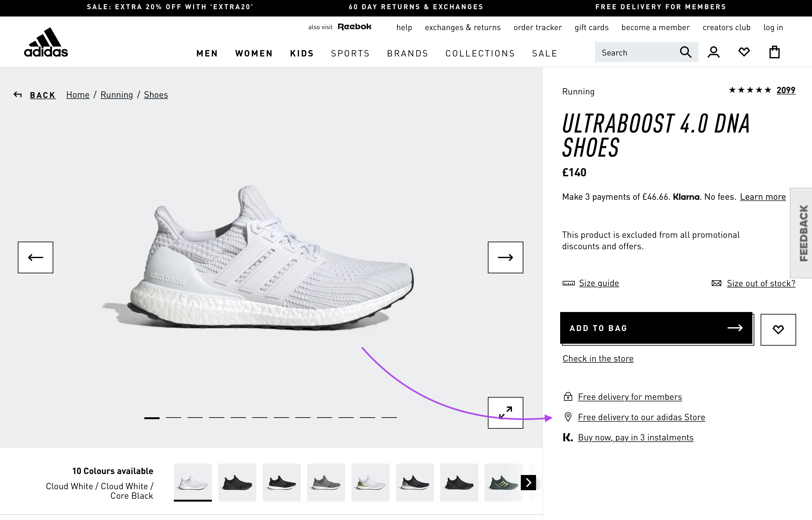Open the BRANDS menu tab
The height and width of the screenshot is (520, 812).
[x=407, y=53]
